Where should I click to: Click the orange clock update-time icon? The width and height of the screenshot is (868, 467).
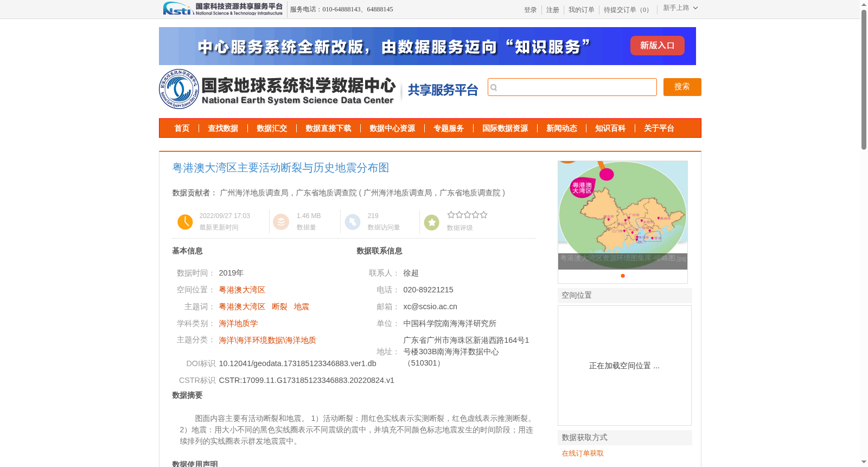pos(185,222)
